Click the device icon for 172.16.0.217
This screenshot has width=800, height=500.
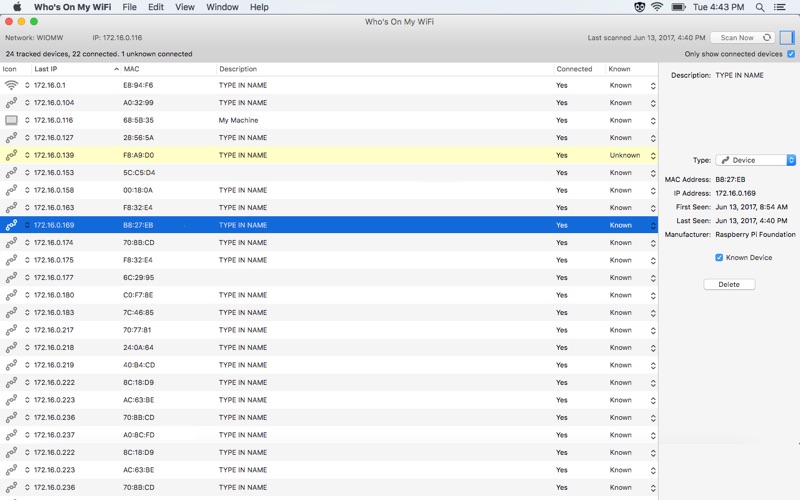[x=11, y=330]
